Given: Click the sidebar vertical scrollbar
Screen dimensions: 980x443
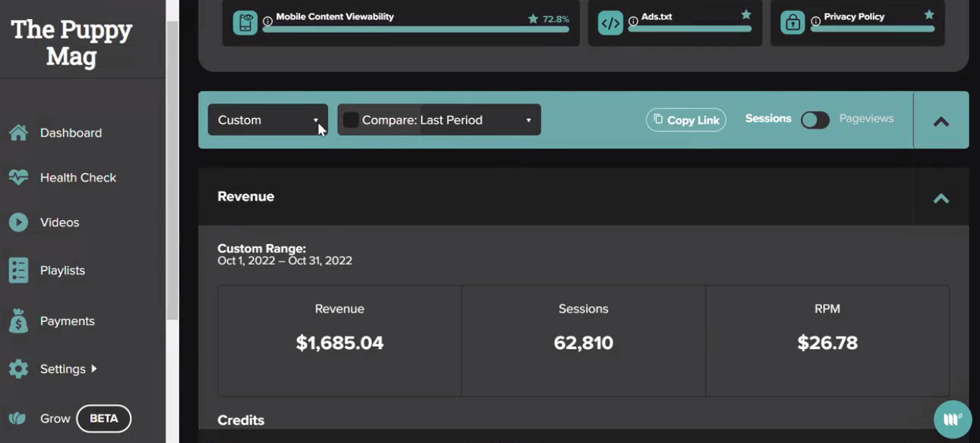Looking at the screenshot, I should click(x=172, y=169).
